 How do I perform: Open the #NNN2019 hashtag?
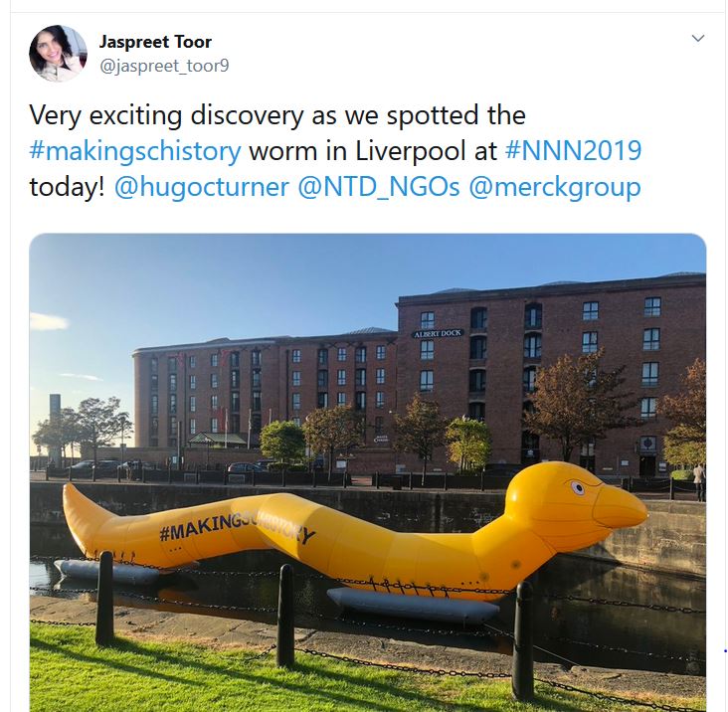coord(573,150)
